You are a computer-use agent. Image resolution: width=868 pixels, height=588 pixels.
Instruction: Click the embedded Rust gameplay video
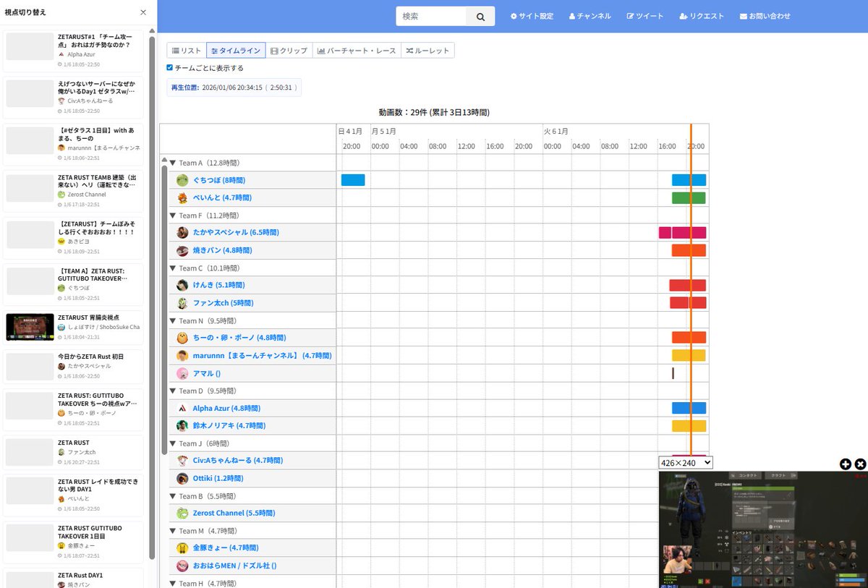click(763, 529)
